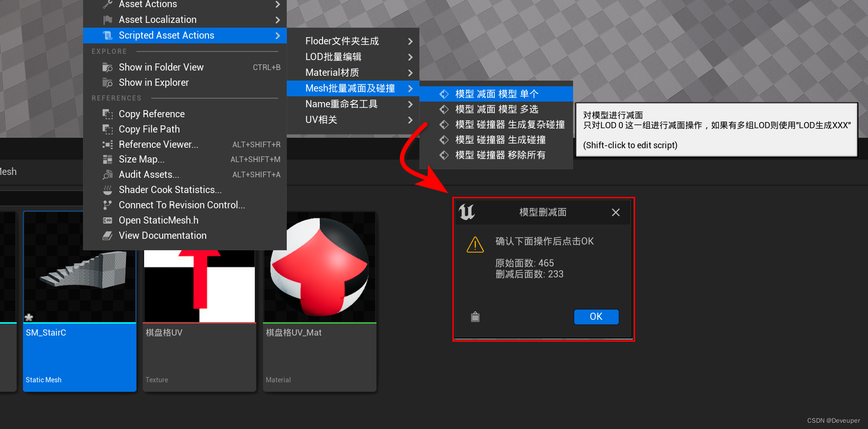Choose Show in Explorer menu entry
The image size is (868, 429).
[185, 82]
